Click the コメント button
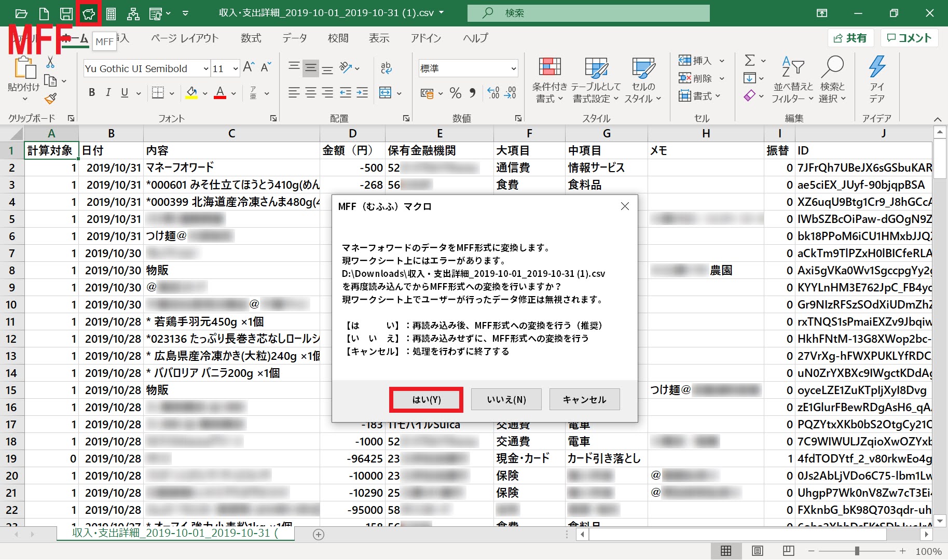Screen dimensions: 948x560 pyautogui.click(x=909, y=38)
